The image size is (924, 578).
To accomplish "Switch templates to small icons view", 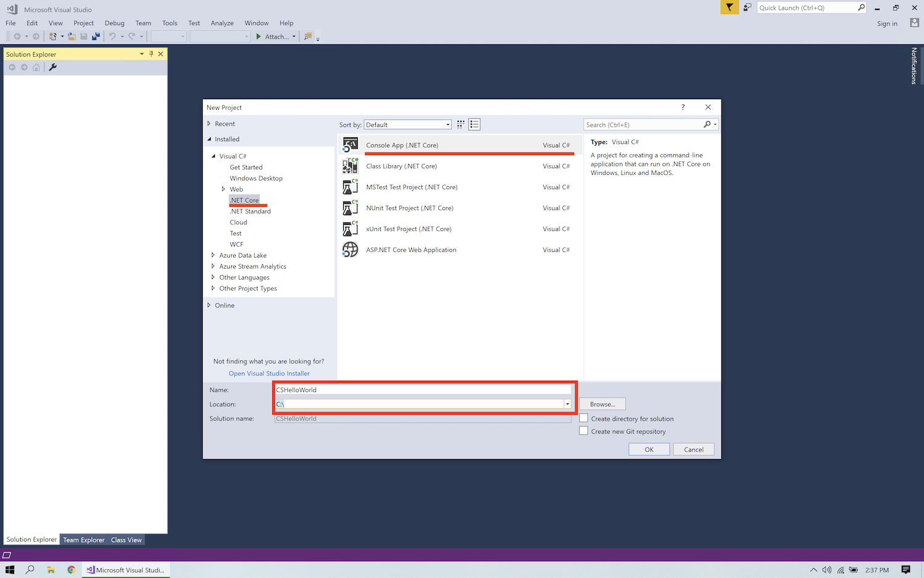I will pyautogui.click(x=460, y=124).
